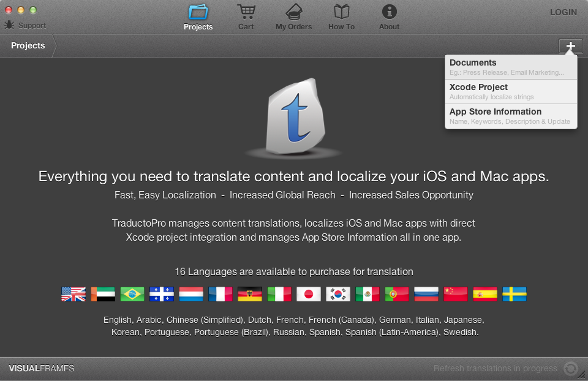588x381 pixels.
Task: Click the Italian flag icon
Action: (x=279, y=294)
